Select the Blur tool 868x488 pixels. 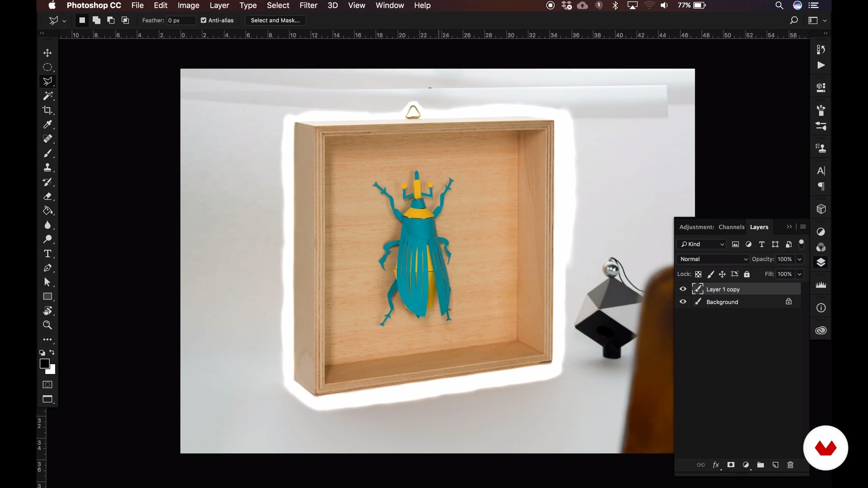point(47,225)
